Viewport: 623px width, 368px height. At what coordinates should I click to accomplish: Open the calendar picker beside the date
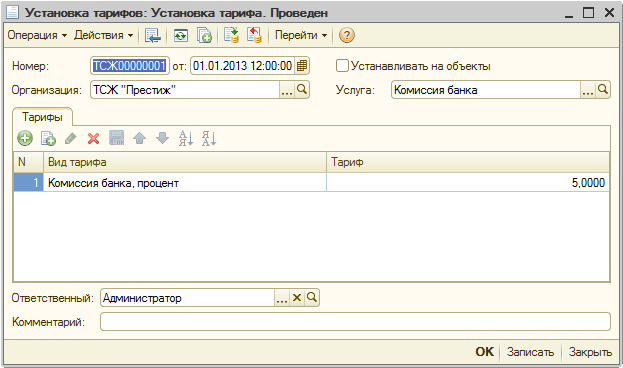(x=302, y=66)
